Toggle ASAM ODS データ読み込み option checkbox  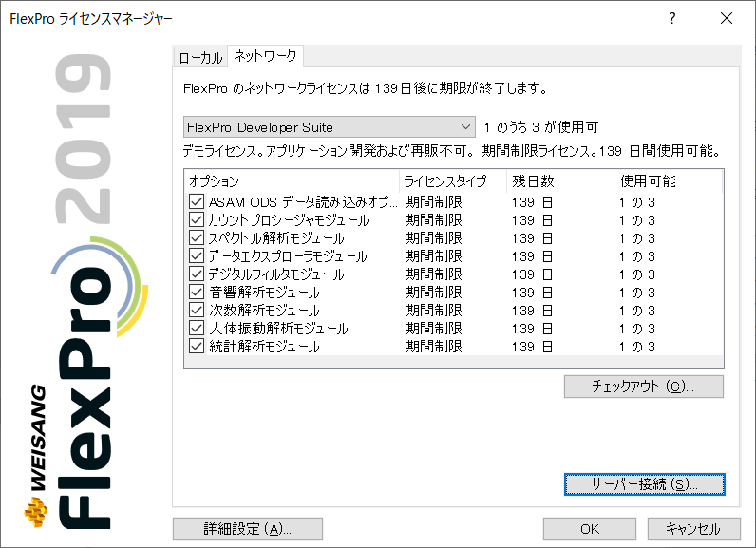pyautogui.click(x=197, y=201)
